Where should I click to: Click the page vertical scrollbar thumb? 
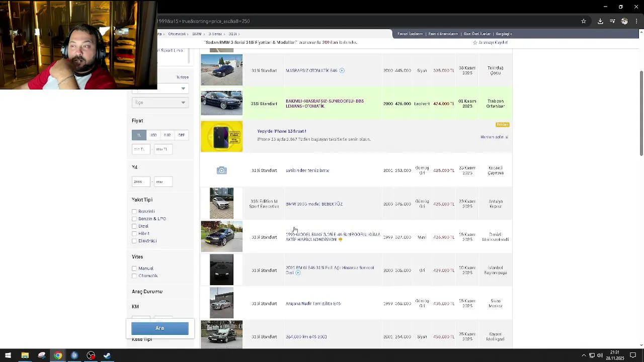click(x=641, y=113)
